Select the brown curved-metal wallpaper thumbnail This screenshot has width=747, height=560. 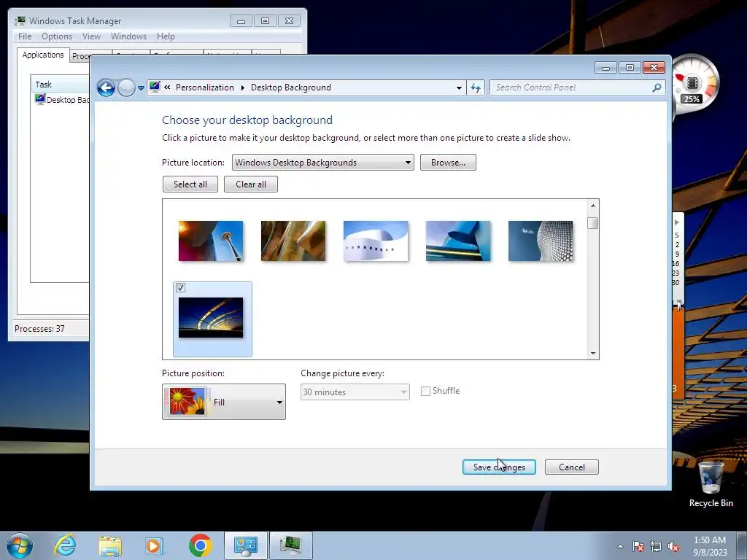click(293, 241)
